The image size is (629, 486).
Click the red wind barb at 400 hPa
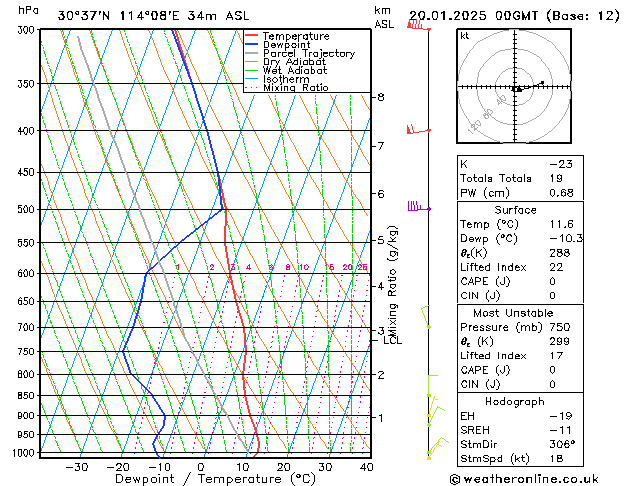(x=418, y=130)
